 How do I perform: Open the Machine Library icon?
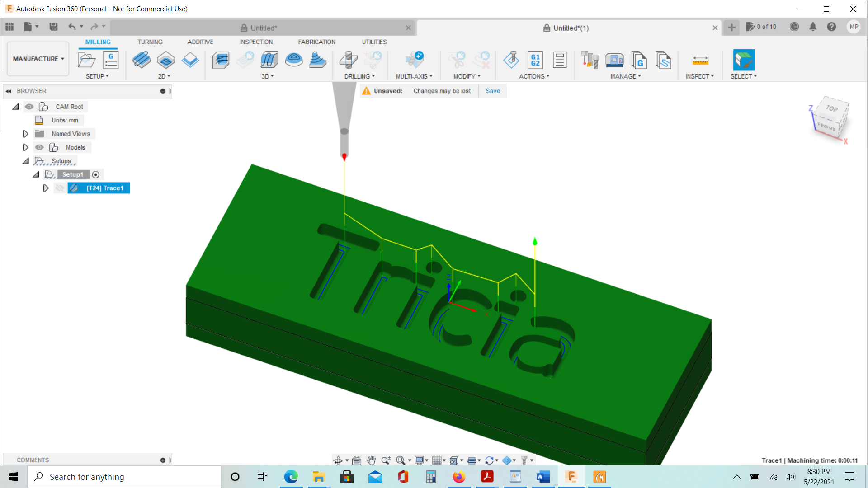point(614,60)
